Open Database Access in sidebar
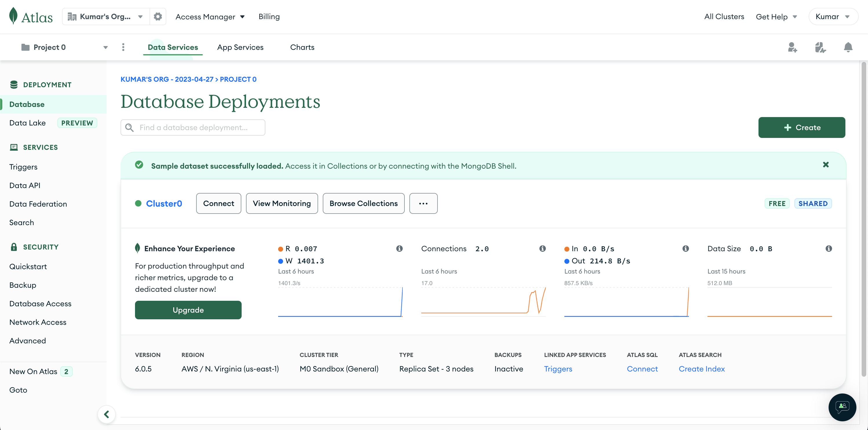868x430 pixels. click(x=41, y=303)
